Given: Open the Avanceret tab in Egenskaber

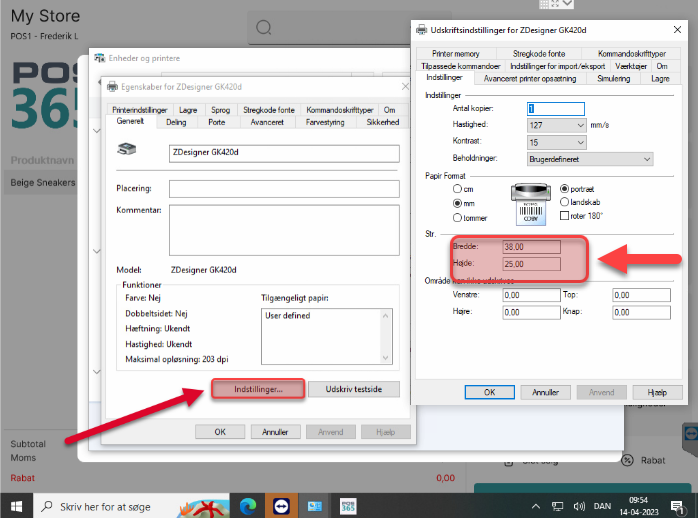Looking at the screenshot, I should 267,122.
